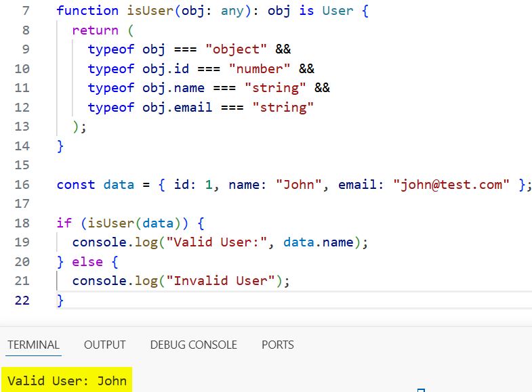Click the User type on line 7

[x=337, y=11]
